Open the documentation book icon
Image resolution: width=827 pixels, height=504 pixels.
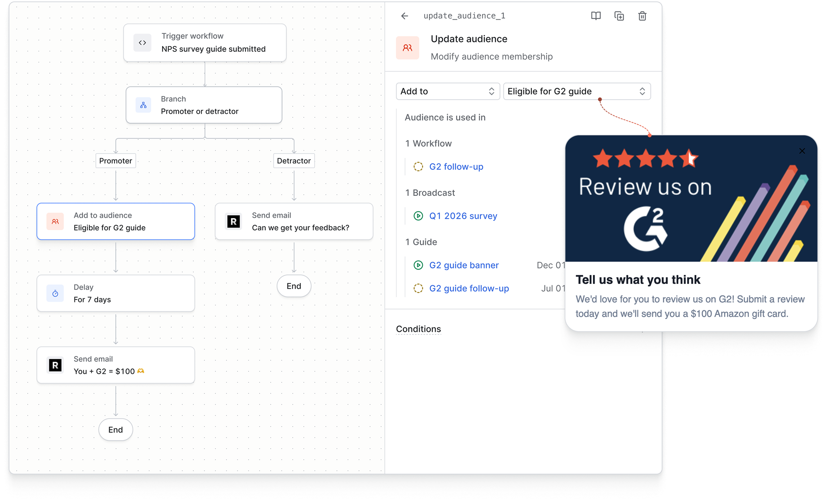click(x=596, y=16)
